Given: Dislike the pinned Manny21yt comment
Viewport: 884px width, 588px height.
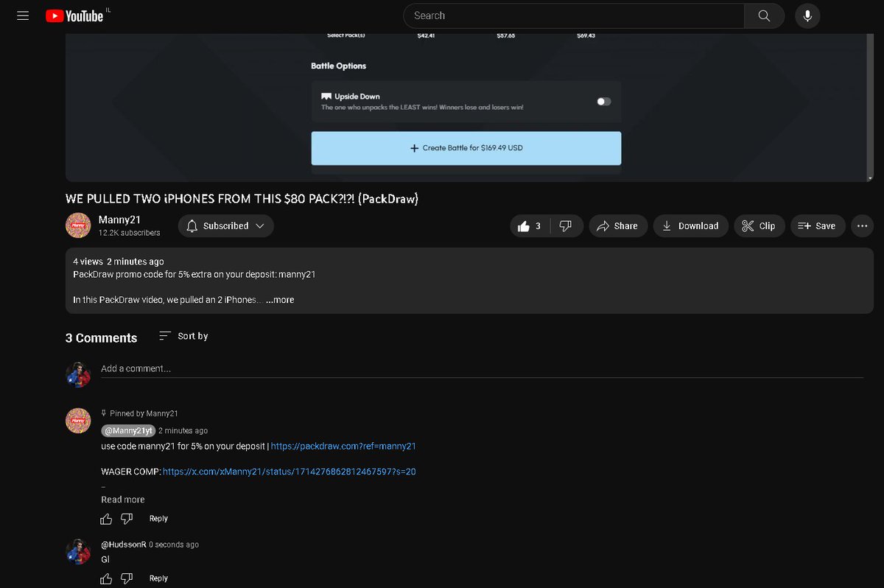Looking at the screenshot, I should pos(127,519).
